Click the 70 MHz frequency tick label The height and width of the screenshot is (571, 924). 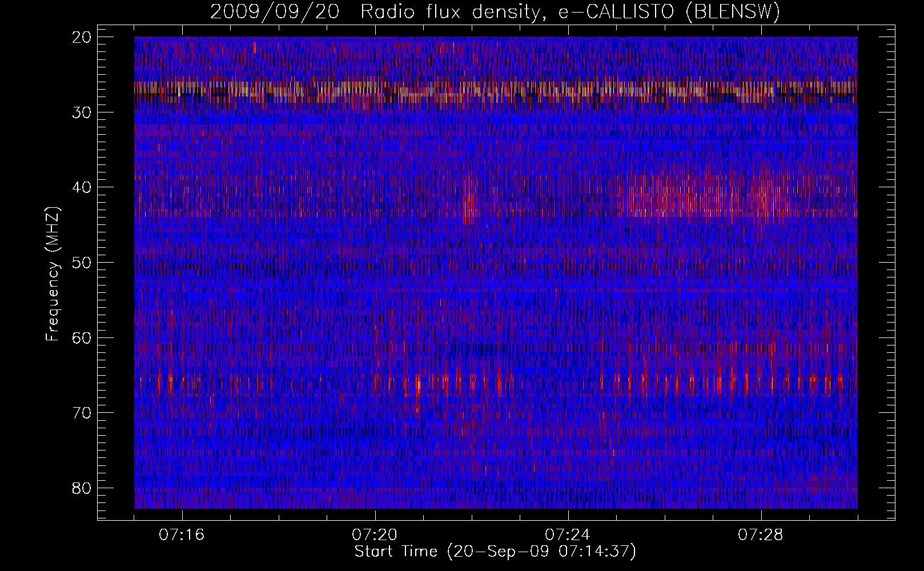coord(82,413)
